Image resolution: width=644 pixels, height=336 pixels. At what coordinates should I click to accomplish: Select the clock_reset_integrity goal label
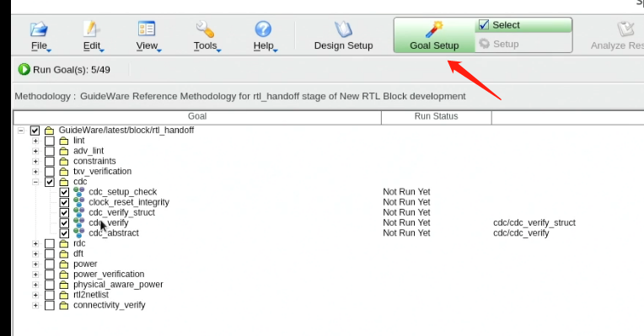coord(129,202)
